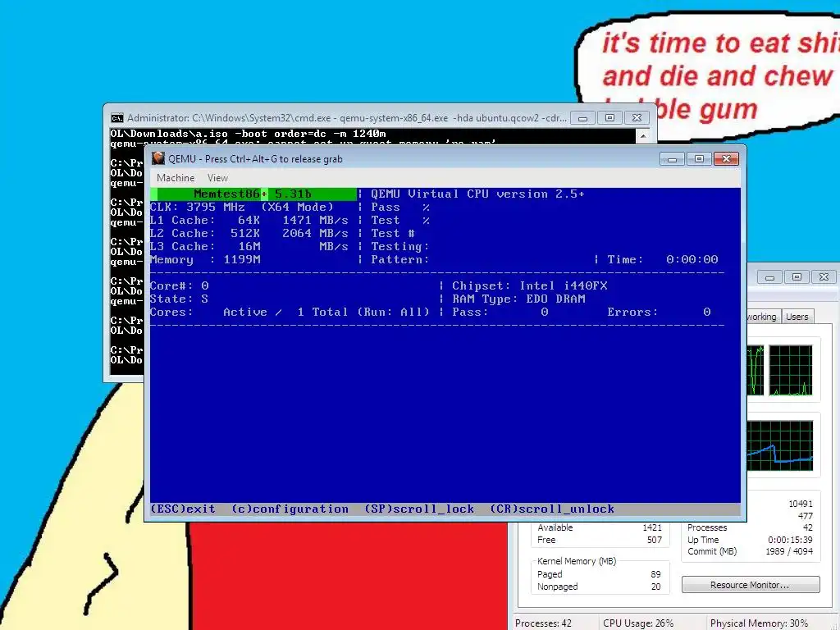Viewport: 840px width, 630px height.
Task: Minimize the Administrator cmd.exe window
Action: pyautogui.click(x=582, y=118)
